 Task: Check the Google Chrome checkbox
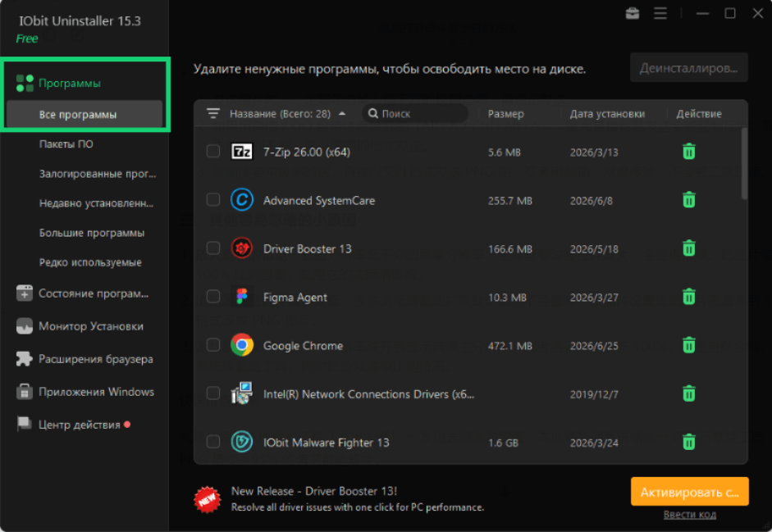click(213, 344)
